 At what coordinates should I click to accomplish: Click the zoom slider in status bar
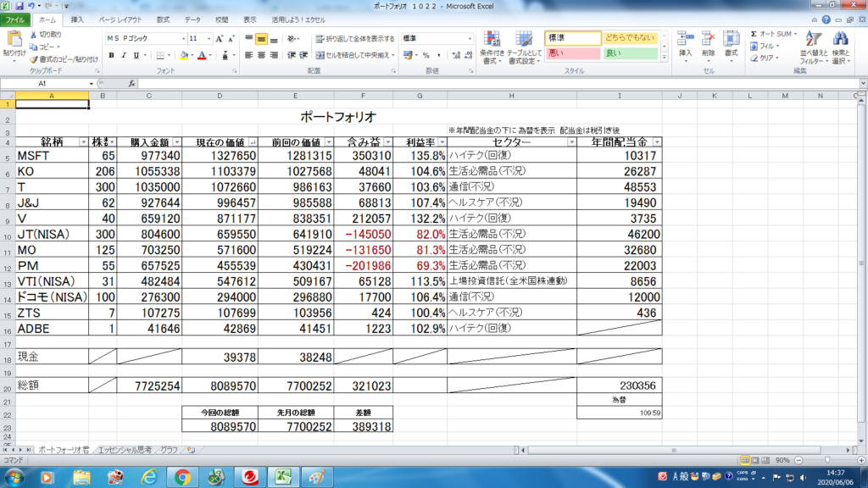pyautogui.click(x=828, y=460)
